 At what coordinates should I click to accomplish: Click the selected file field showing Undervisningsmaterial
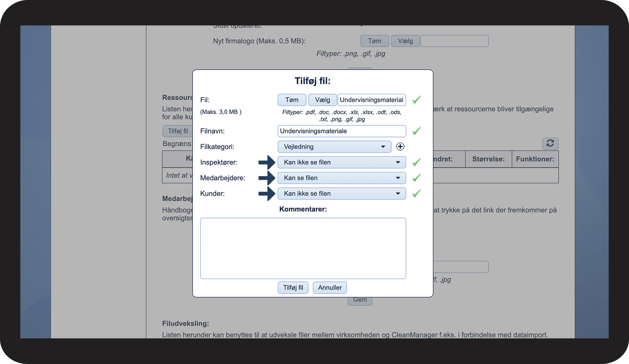point(372,100)
